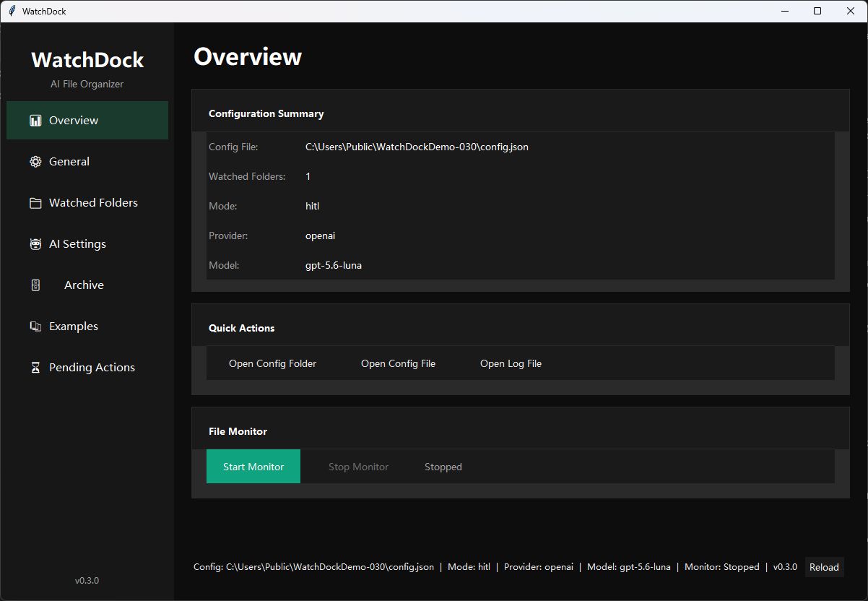Go to the General settings page
Viewport: 868px width, 601px height.
pos(87,162)
